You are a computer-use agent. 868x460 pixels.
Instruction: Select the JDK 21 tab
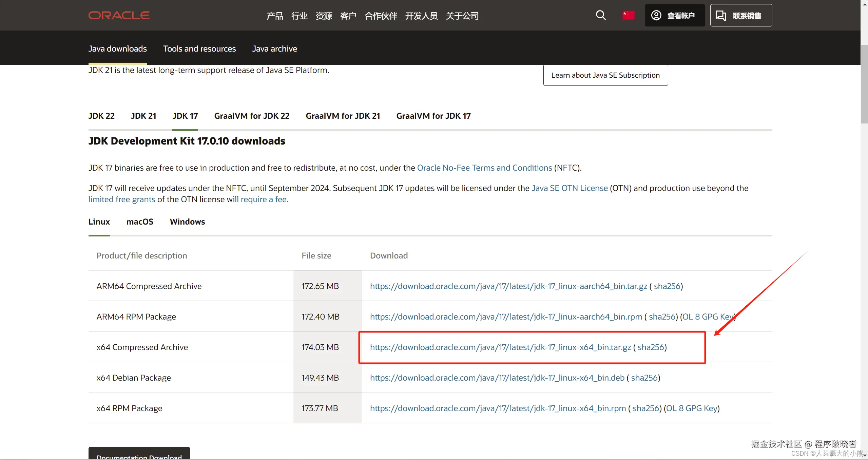(143, 116)
